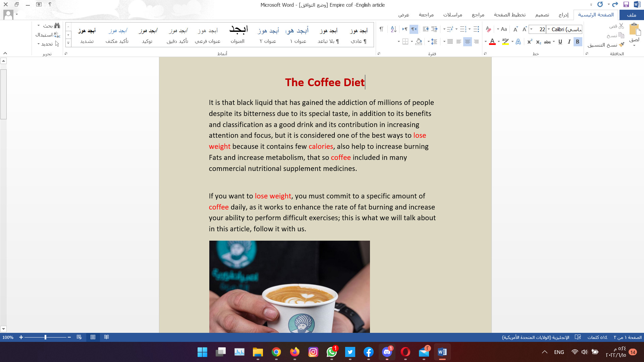
Task: Open the ملف (File) tab
Action: pos(631,15)
